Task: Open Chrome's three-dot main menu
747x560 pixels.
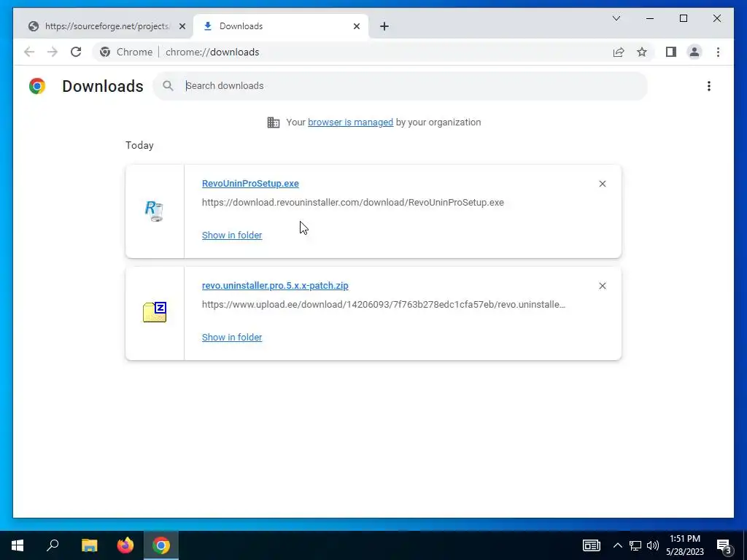Action: [x=718, y=52]
